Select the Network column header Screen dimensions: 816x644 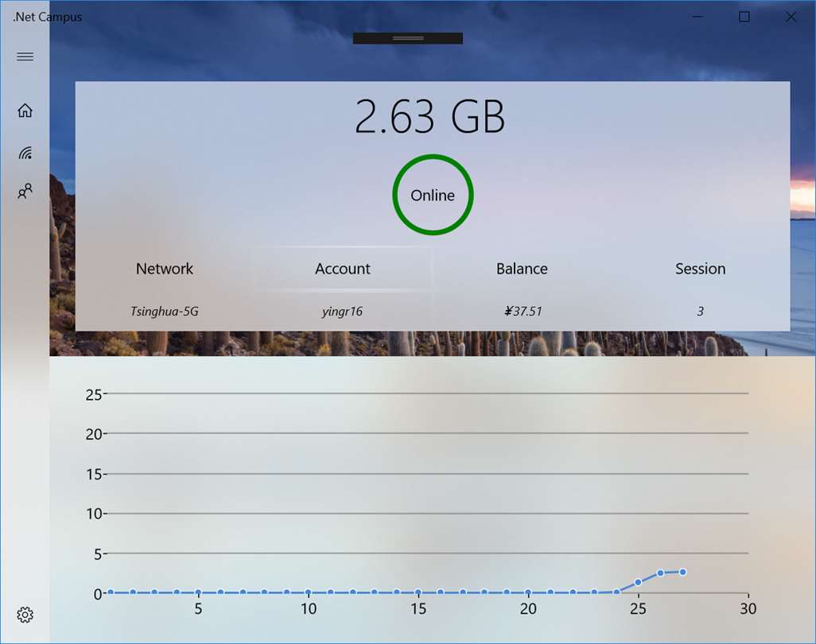click(x=165, y=269)
